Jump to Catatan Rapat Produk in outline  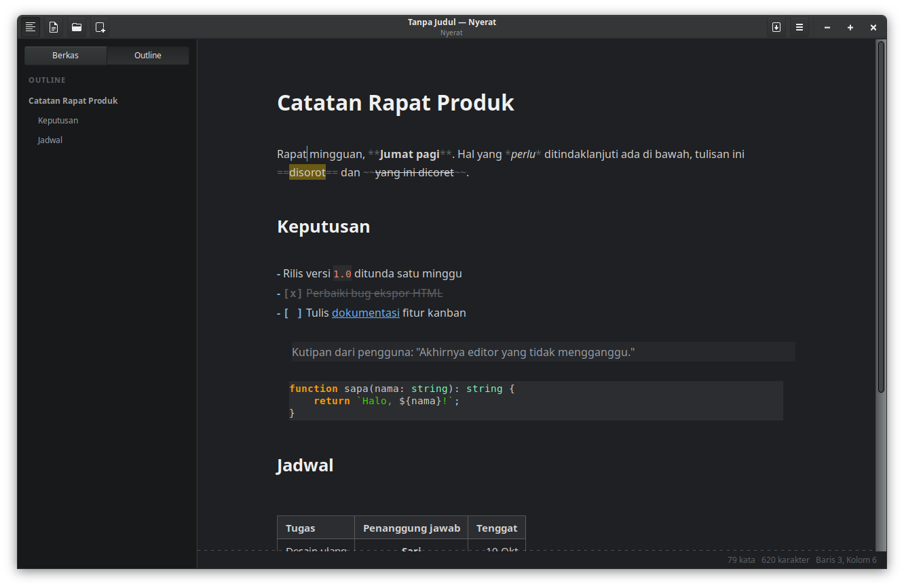(73, 101)
